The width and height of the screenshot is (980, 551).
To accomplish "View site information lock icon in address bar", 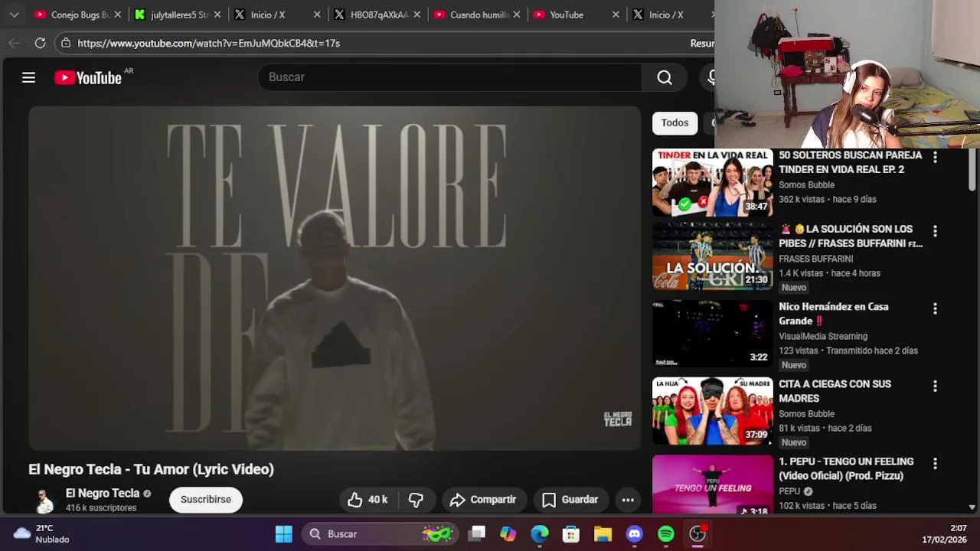I will pos(67,43).
